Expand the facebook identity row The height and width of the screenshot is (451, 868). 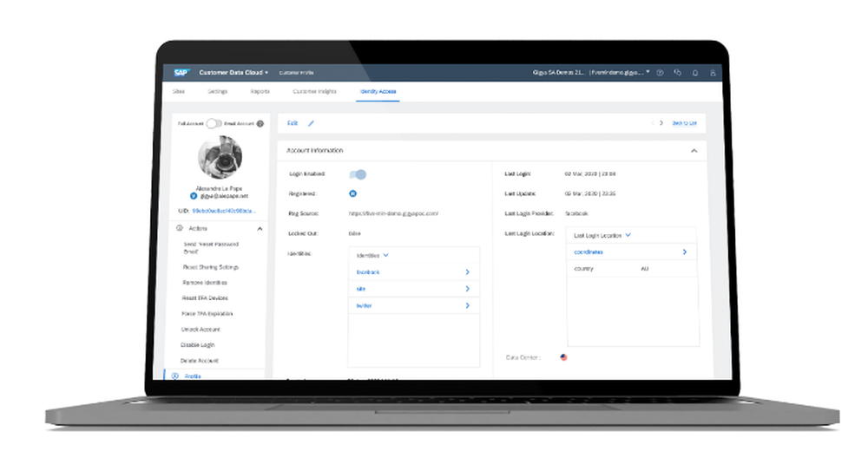(413, 272)
